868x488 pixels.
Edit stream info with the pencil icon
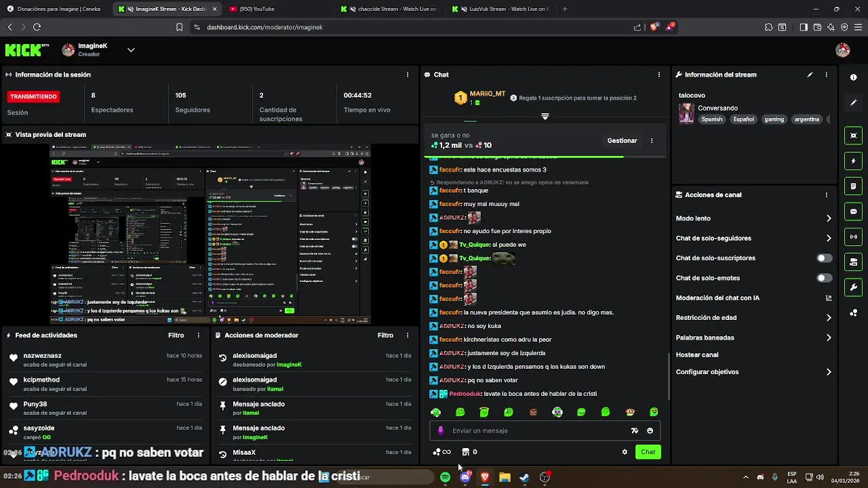click(810, 75)
